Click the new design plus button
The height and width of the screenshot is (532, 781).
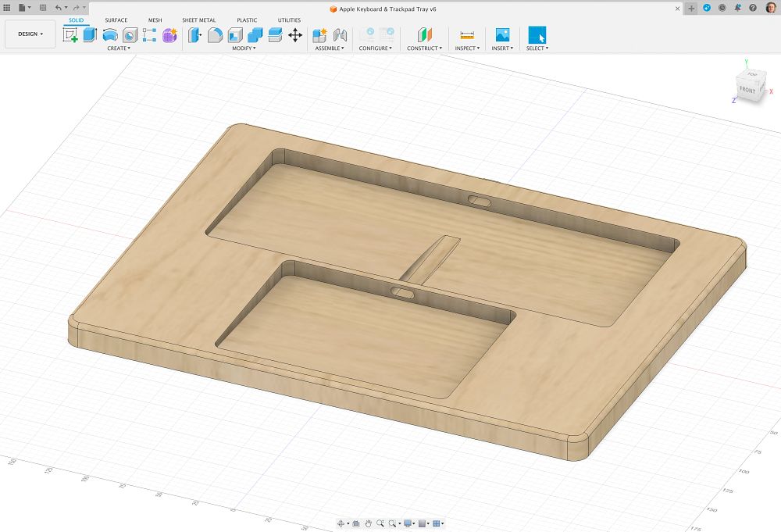[x=691, y=8]
